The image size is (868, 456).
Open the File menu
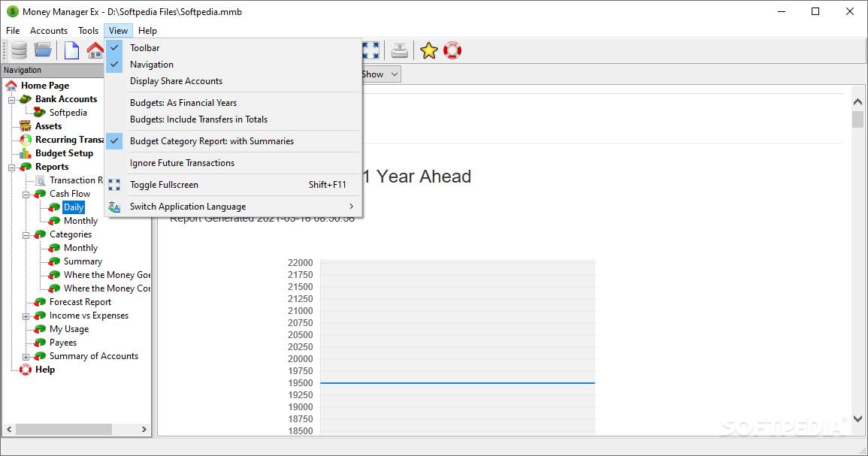click(x=13, y=31)
